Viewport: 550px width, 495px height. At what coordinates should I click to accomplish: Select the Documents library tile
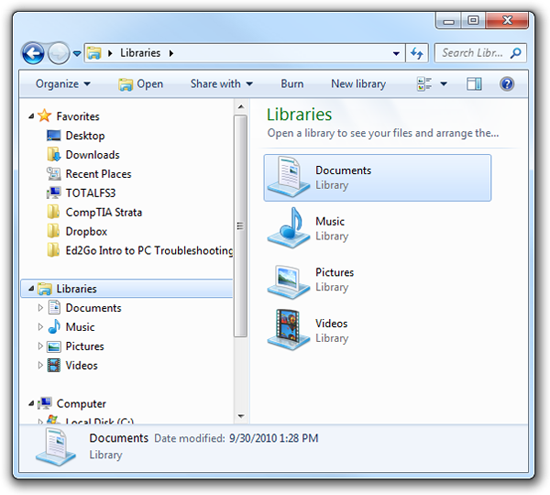pyautogui.click(x=377, y=178)
